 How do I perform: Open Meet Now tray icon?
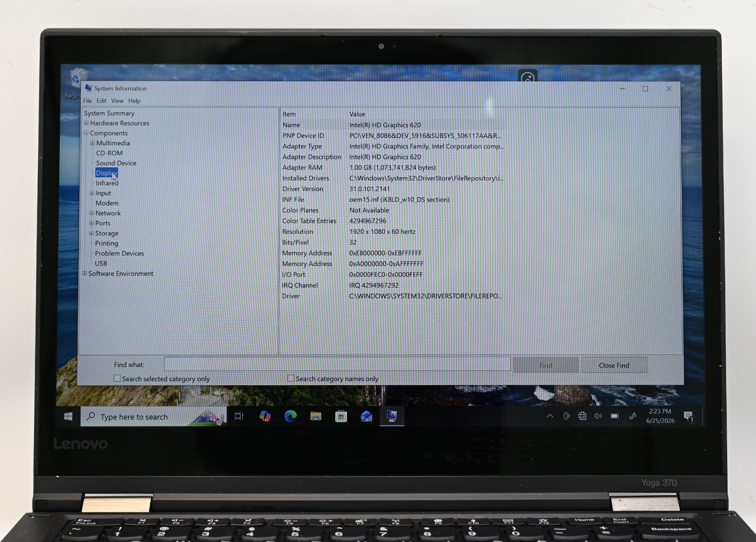coord(566,416)
